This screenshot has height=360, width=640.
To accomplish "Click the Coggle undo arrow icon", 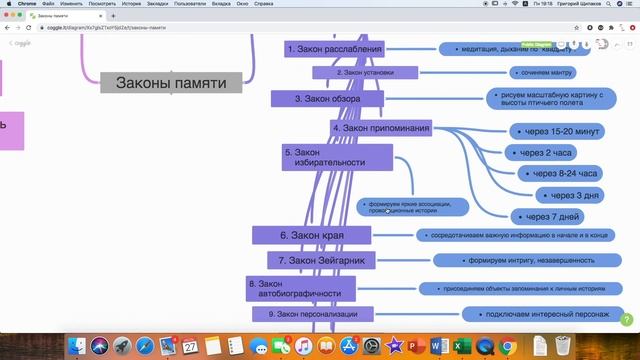I will pyautogui.click(x=617, y=44).
